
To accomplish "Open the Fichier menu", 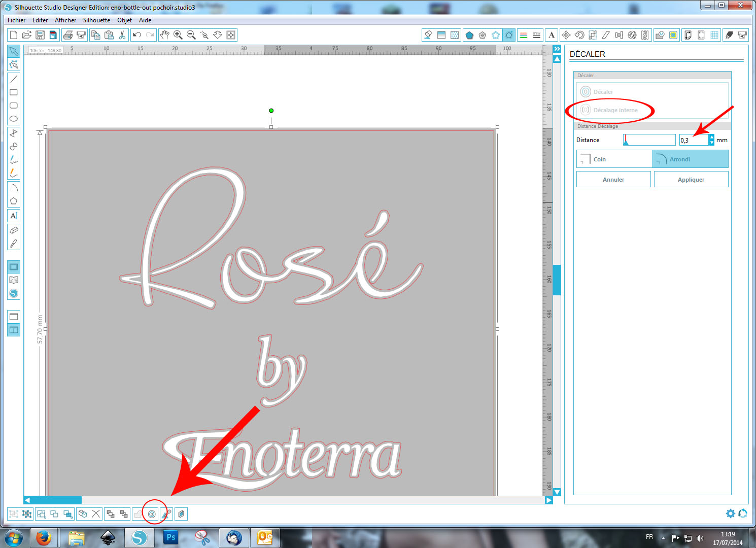I will [16, 20].
